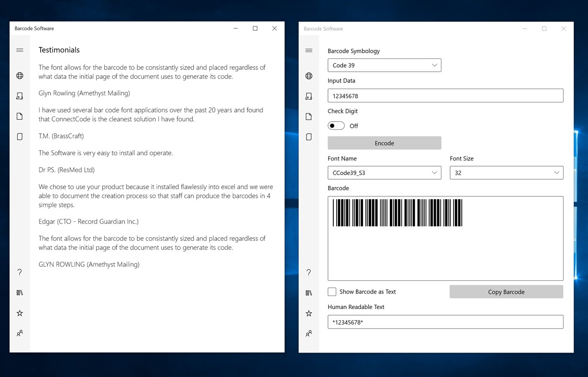Click 'T.M. (BrassCraft)' text
Viewport: 588px width, 377px height.
(x=61, y=136)
